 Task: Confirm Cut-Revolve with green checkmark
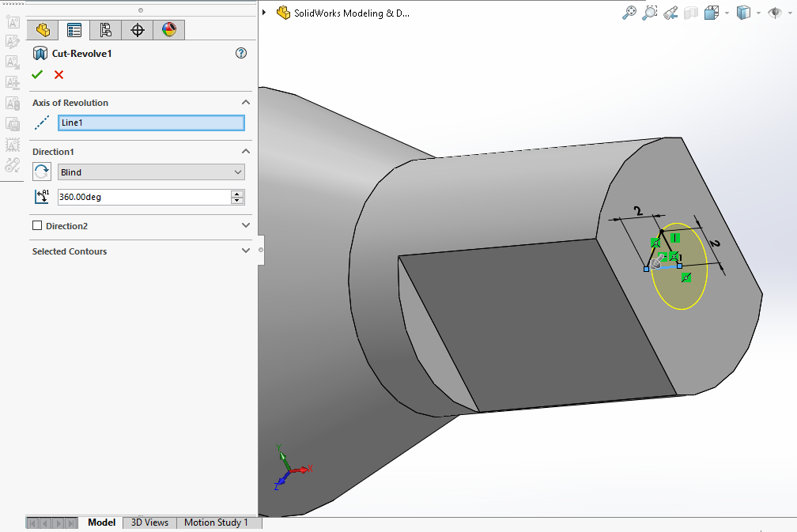point(37,75)
